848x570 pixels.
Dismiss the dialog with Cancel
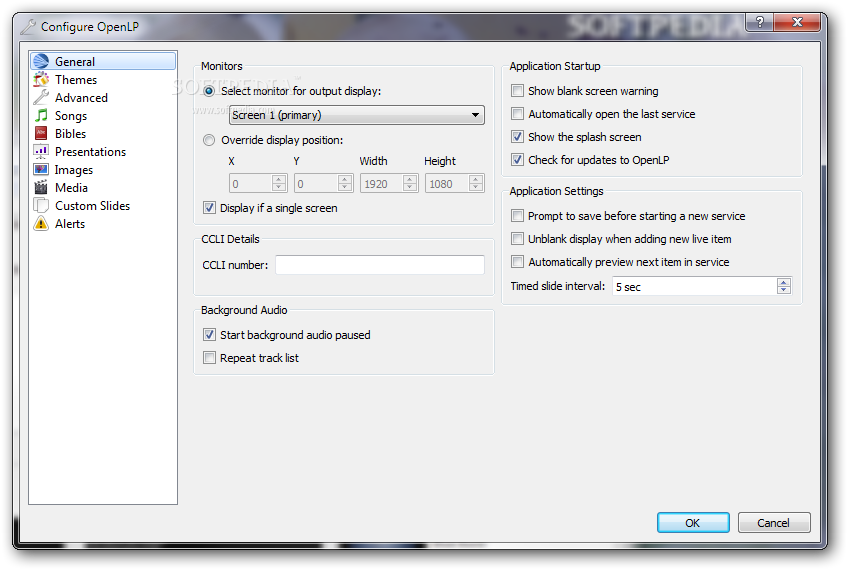pos(773,522)
